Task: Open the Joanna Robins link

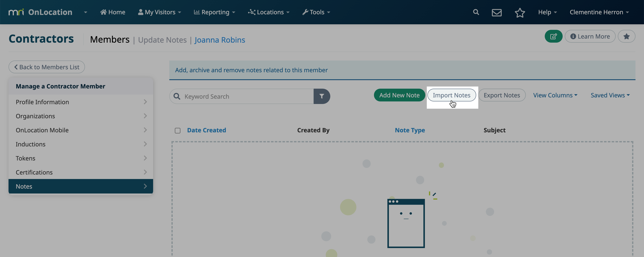Action: point(220,40)
